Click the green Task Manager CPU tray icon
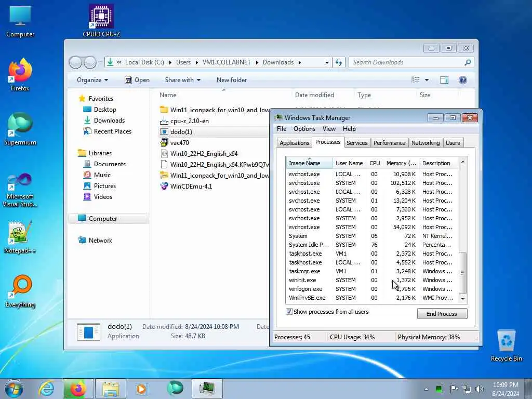 tap(438, 389)
